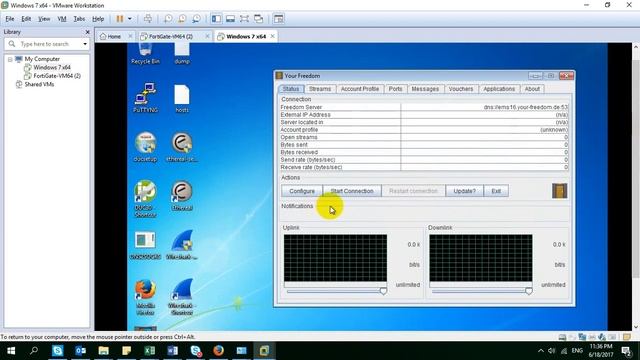640x360 pixels.
Task: Select the ethereal setup desktop icon
Action: [x=182, y=147]
